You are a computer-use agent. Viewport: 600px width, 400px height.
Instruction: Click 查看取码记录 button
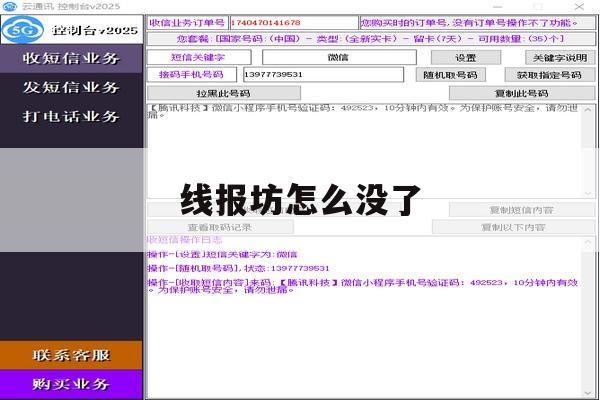220,227
